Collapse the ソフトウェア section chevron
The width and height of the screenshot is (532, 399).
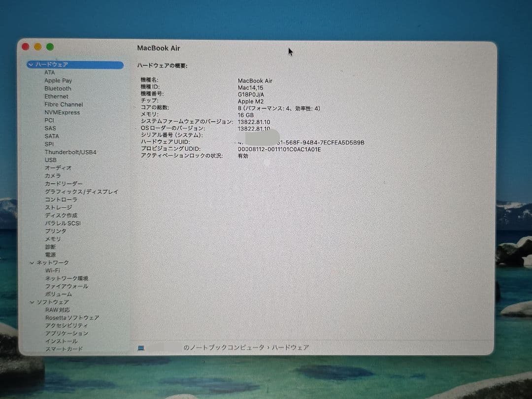32,302
